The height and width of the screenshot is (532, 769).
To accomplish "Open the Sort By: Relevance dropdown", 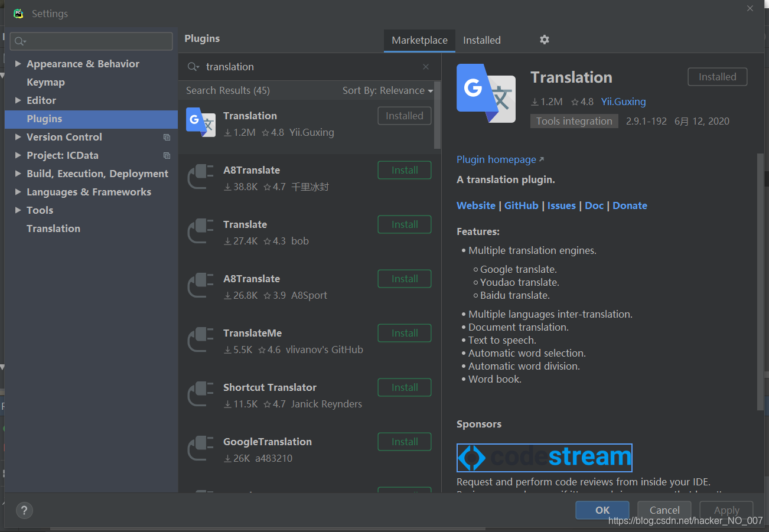I will coord(388,90).
